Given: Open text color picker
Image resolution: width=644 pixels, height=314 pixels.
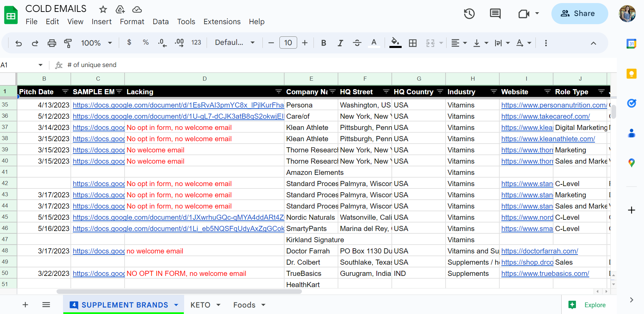Looking at the screenshot, I should [374, 43].
